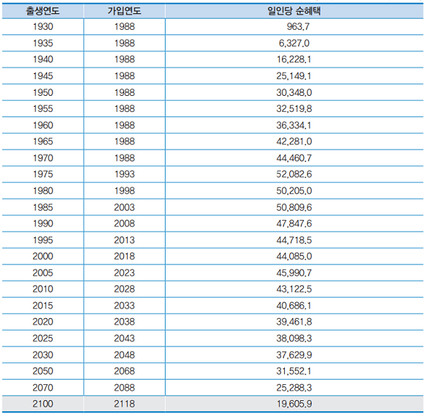Select net benefit value 16,228.1
425x414 pixels.
point(294,59)
